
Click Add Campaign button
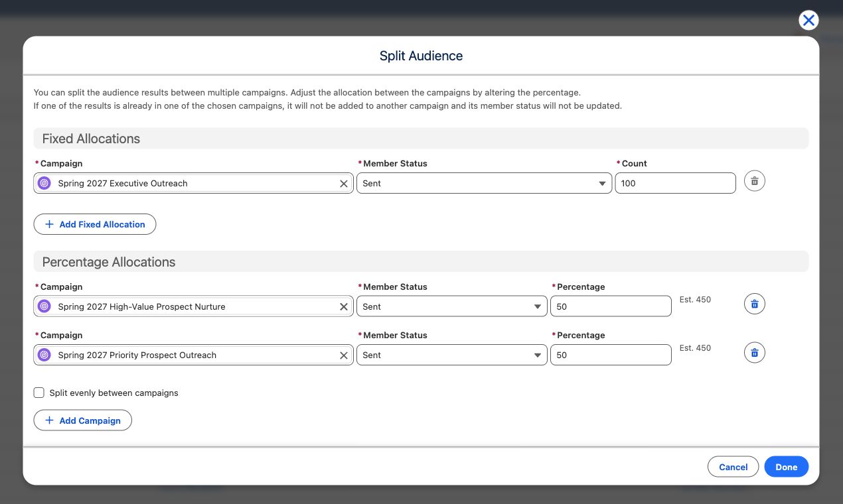pyautogui.click(x=83, y=420)
